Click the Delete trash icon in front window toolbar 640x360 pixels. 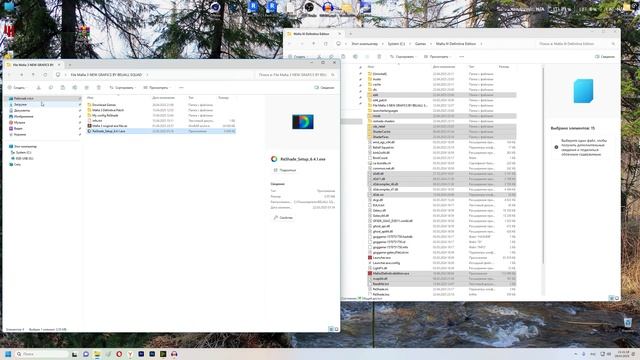(98, 88)
